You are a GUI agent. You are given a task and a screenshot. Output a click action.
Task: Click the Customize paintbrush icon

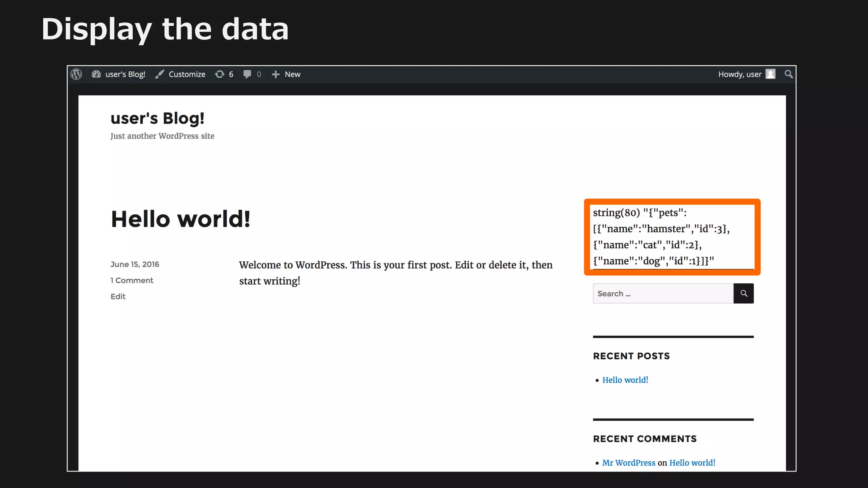click(x=159, y=74)
